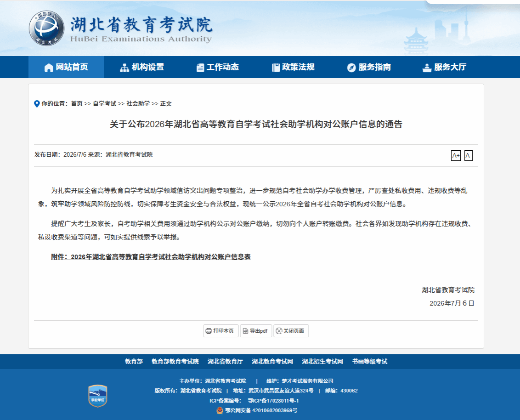520x420 pixels.
Task: Click the organization chart icon beside 机构设置
Action: tap(124, 68)
